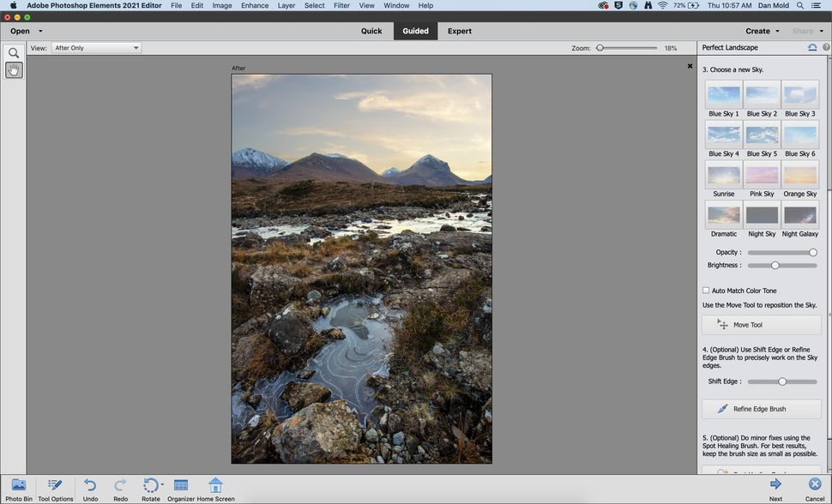This screenshot has height=504, width=832.
Task: Launch the Organizer
Action: (181, 484)
